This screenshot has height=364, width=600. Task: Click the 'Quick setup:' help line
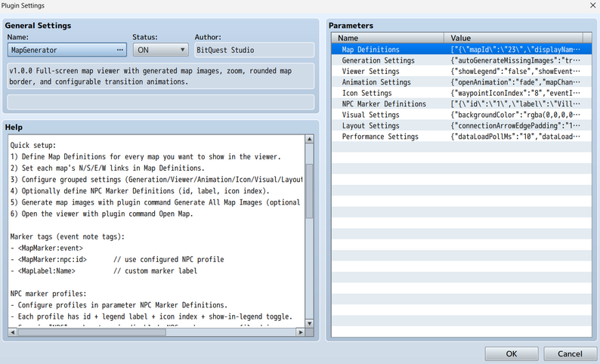[33, 145]
